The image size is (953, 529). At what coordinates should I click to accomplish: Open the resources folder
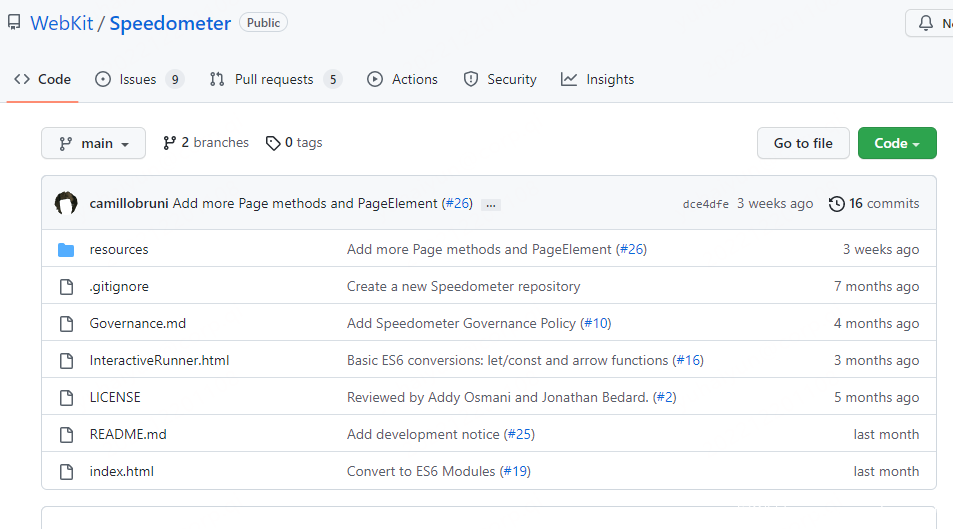[119, 249]
